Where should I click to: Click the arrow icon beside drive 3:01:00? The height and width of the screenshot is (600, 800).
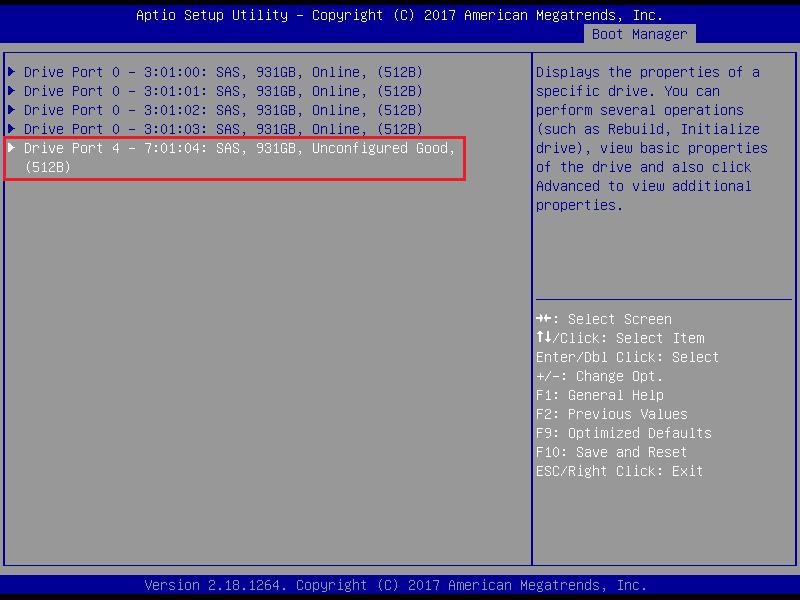pos(12,72)
